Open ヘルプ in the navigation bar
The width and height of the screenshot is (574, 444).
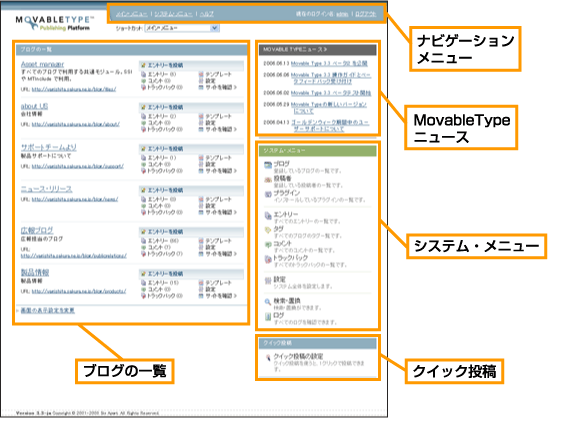[x=206, y=14]
